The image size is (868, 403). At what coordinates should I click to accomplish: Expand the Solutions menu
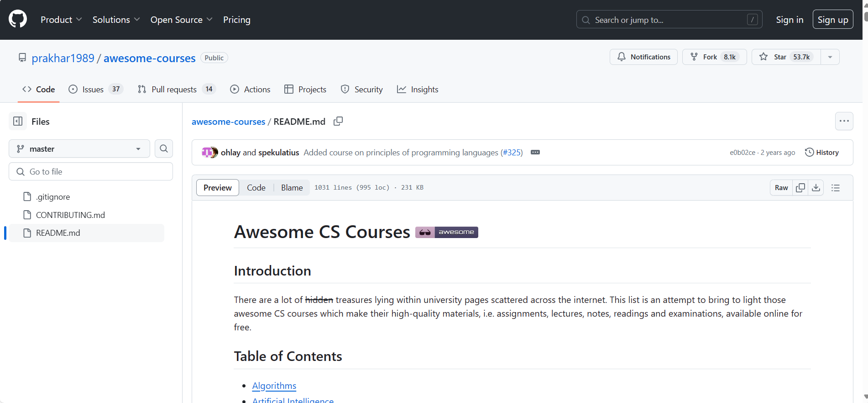pyautogui.click(x=116, y=20)
